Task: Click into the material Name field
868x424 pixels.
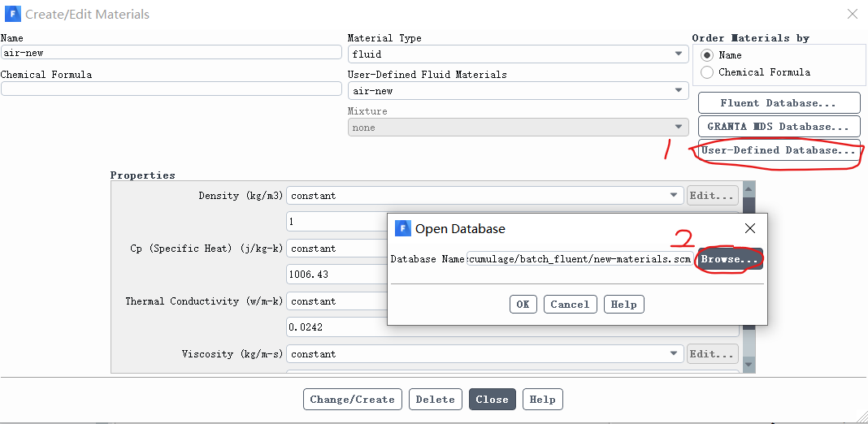Action: [171, 52]
